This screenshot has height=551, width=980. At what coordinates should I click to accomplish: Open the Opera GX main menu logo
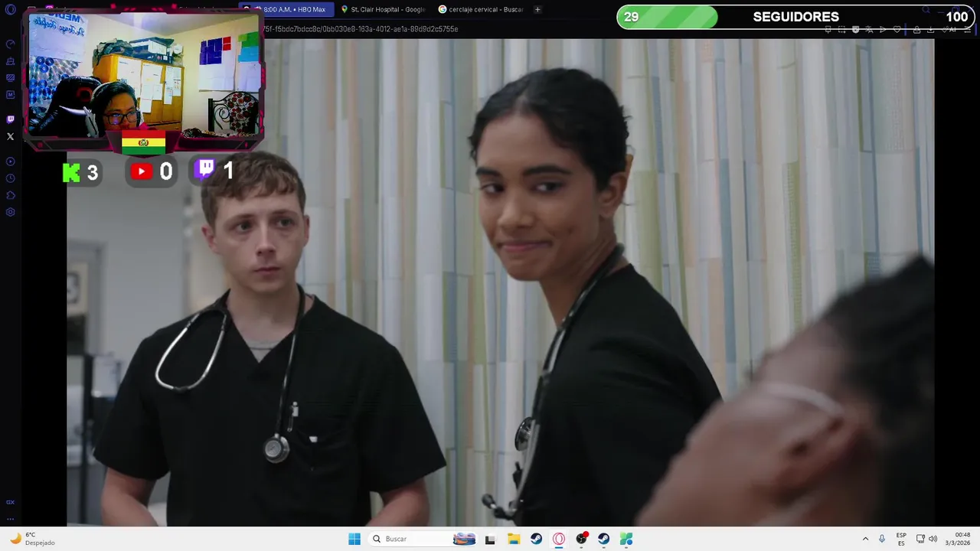[x=10, y=10]
